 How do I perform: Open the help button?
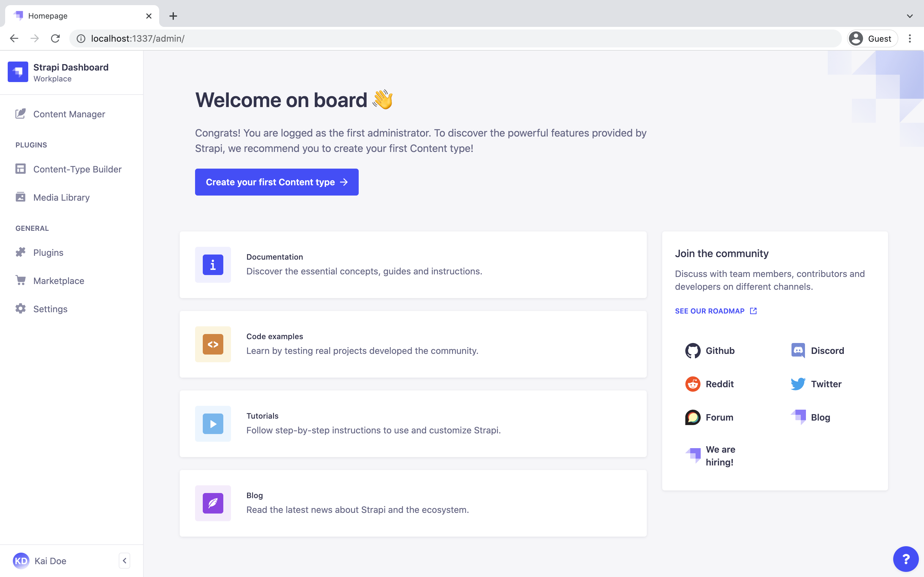coord(906,559)
